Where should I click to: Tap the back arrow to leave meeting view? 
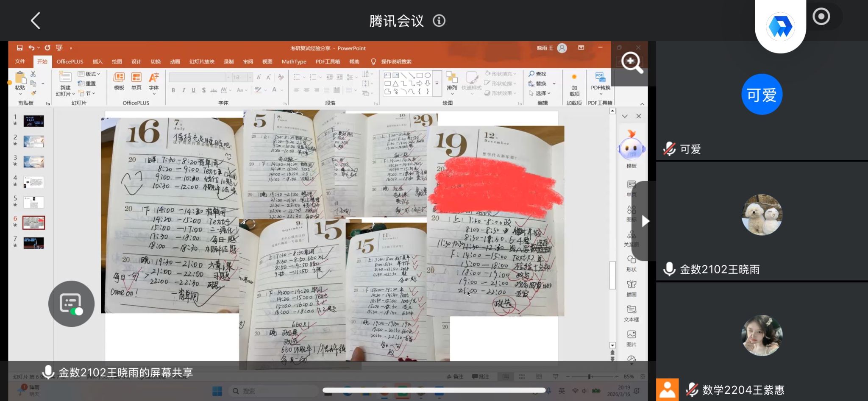pos(36,20)
